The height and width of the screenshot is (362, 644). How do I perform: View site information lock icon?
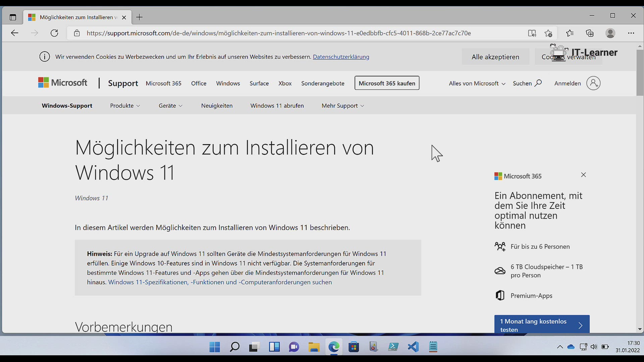(77, 33)
